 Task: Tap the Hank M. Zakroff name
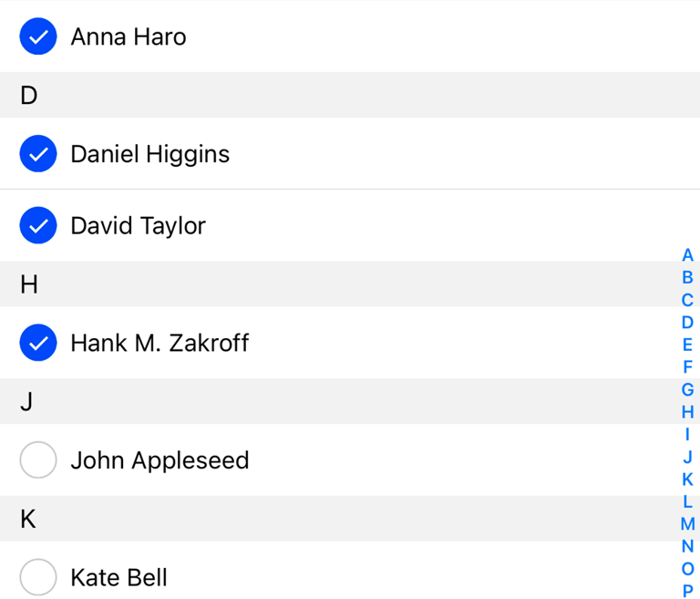pyautogui.click(x=160, y=343)
